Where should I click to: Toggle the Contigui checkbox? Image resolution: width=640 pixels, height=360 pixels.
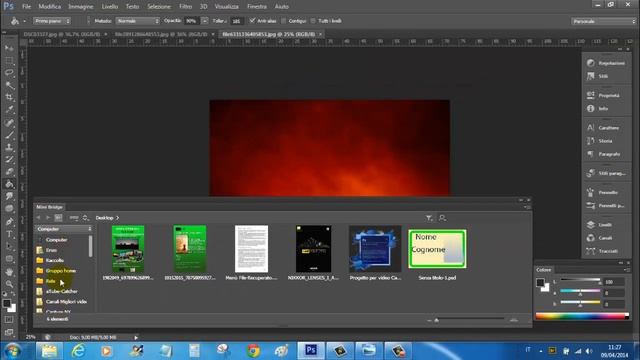[284, 21]
